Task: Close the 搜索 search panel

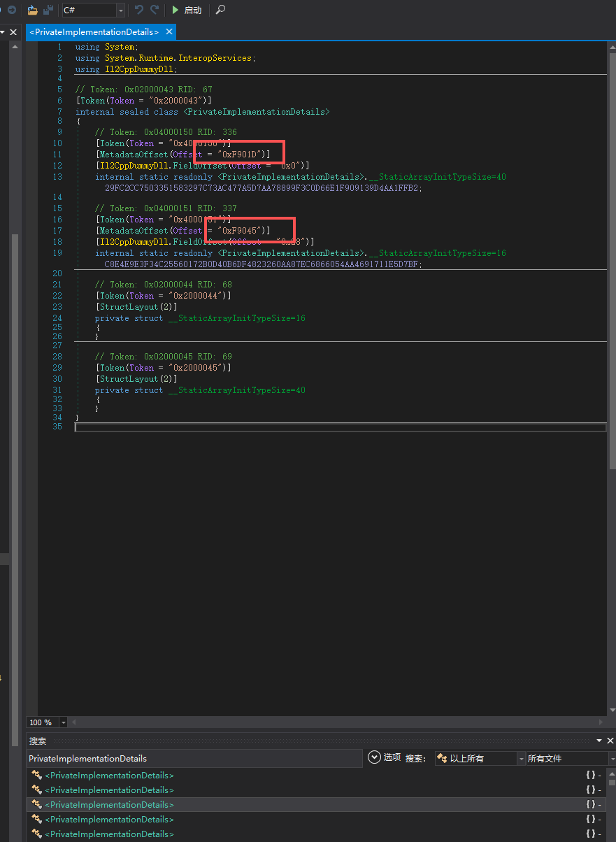Action: point(610,741)
